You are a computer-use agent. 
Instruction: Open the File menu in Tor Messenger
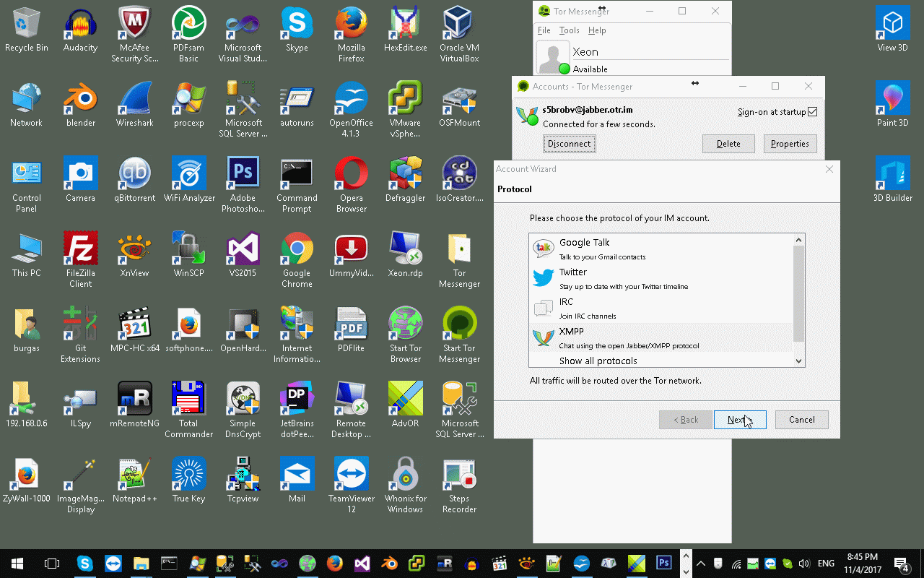[544, 30]
